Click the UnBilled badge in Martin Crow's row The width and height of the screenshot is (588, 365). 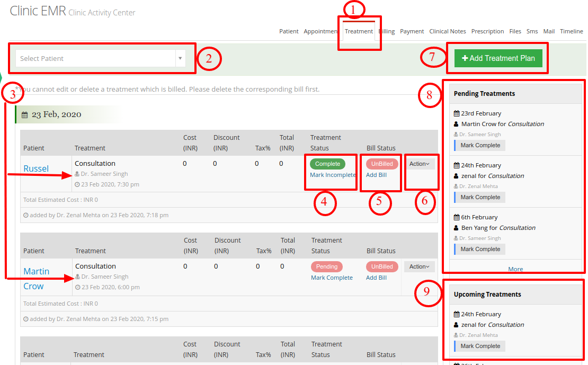pyautogui.click(x=382, y=266)
